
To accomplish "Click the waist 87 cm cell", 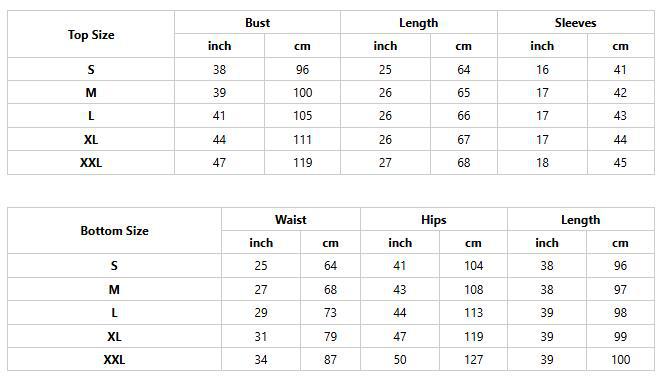I will [330, 359].
